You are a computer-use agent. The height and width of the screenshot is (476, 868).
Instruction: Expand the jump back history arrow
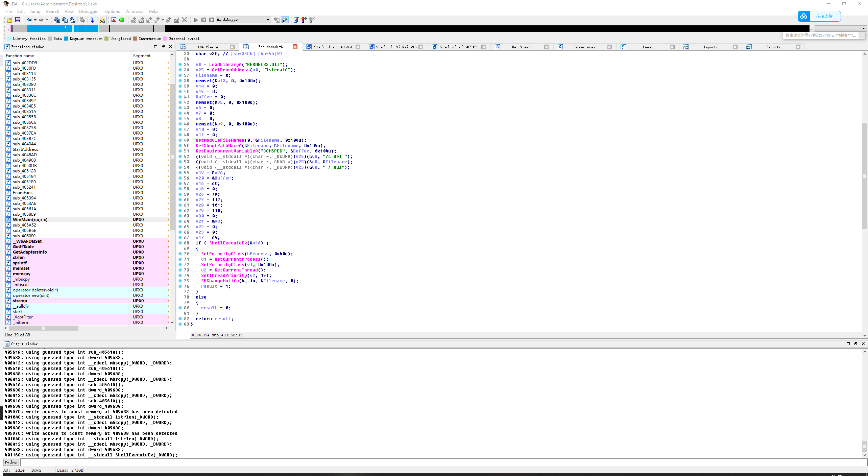point(35,20)
